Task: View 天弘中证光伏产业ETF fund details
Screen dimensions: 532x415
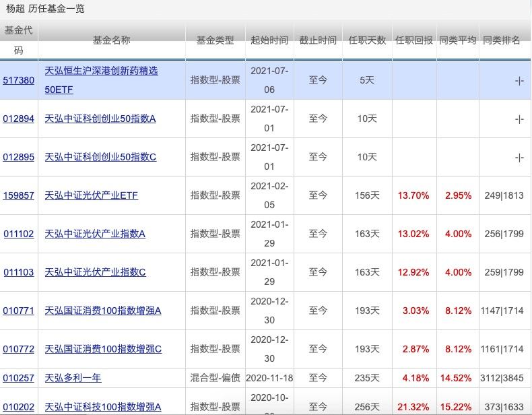Action: (x=91, y=195)
